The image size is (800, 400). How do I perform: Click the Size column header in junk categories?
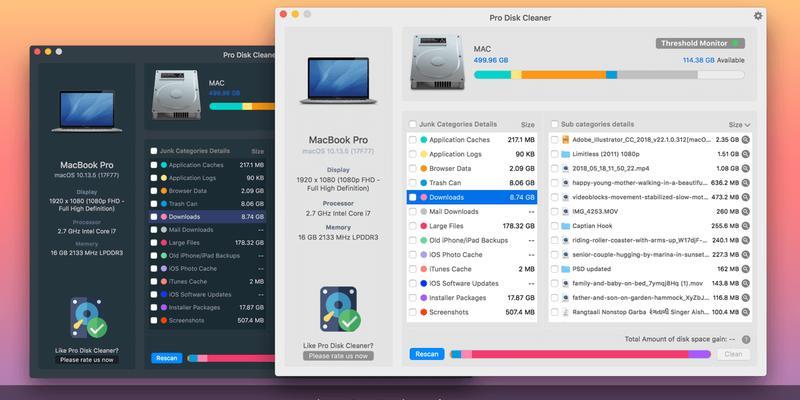528,124
